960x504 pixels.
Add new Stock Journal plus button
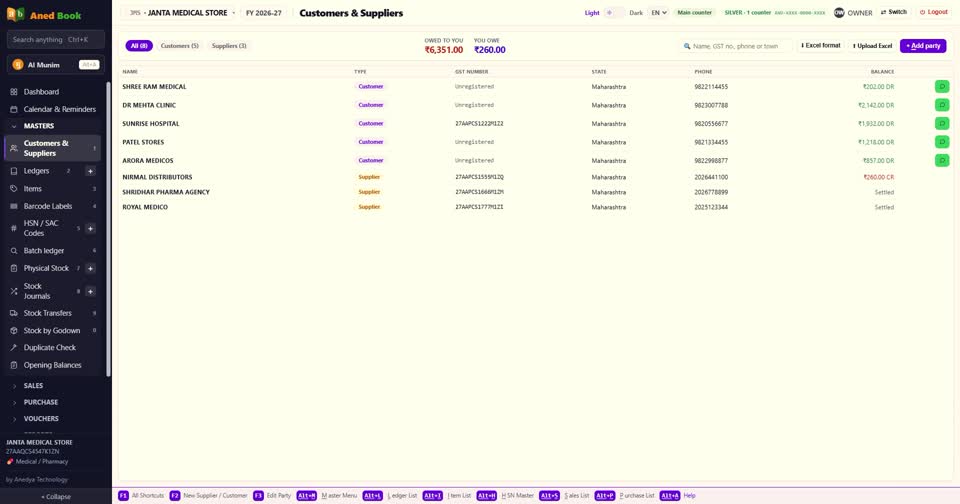coord(90,291)
